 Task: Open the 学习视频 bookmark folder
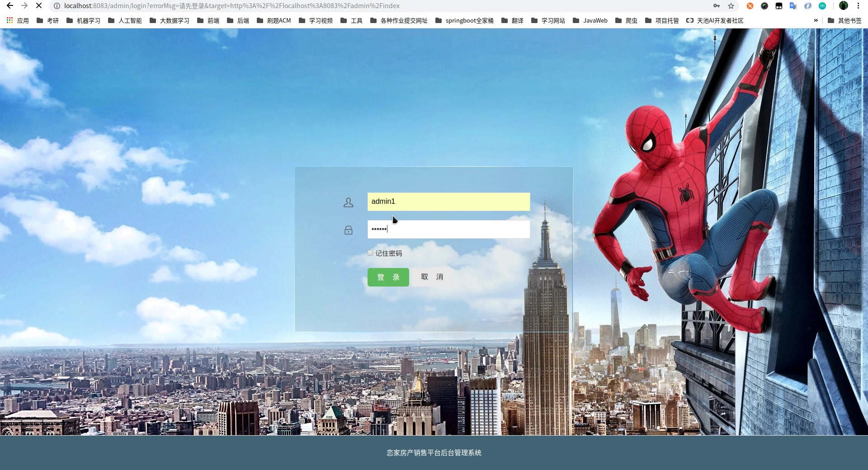point(316,21)
